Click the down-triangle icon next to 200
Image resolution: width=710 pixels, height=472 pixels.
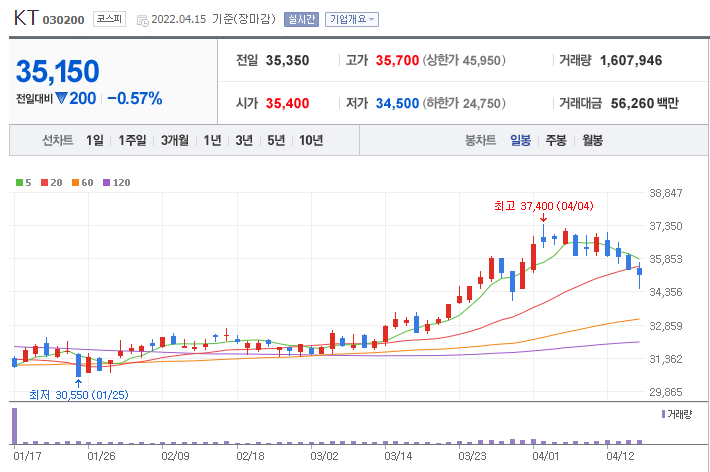click(x=61, y=98)
